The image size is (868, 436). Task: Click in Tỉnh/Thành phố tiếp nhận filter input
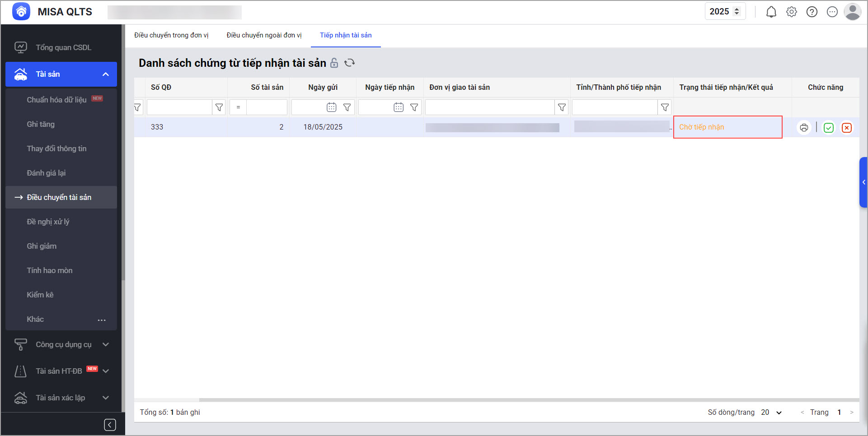(615, 107)
